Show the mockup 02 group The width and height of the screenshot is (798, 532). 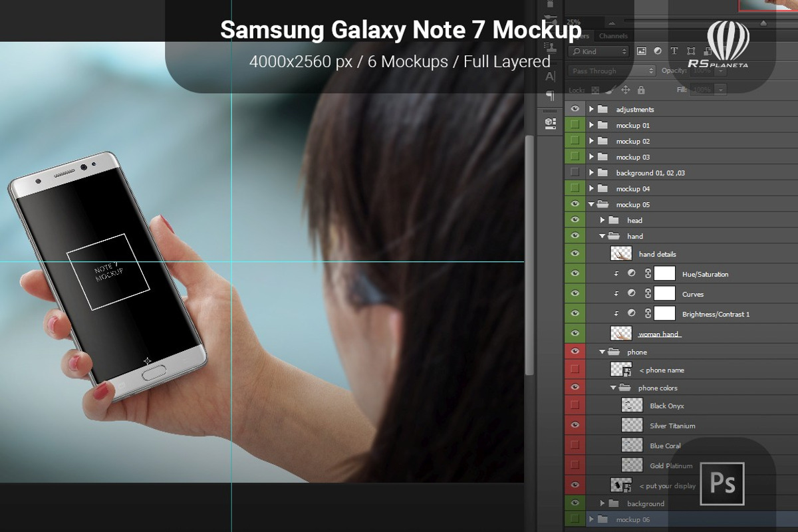pos(575,141)
